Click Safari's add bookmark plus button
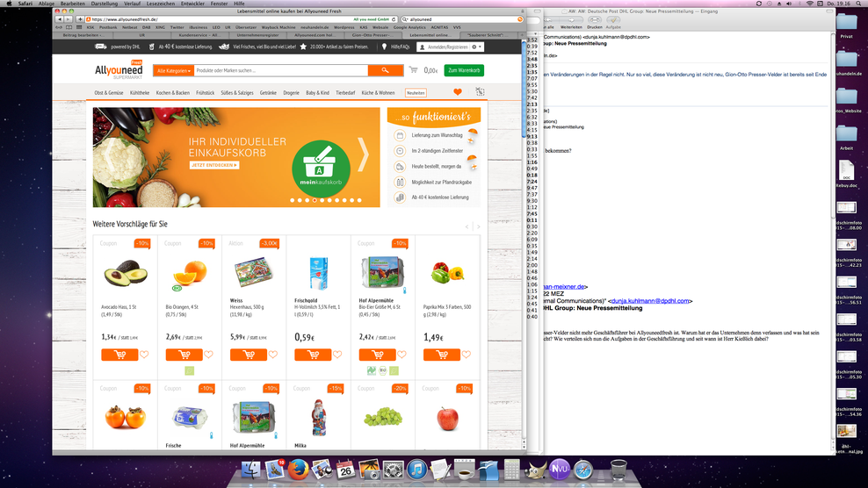This screenshot has width=868, height=488. 80,19
